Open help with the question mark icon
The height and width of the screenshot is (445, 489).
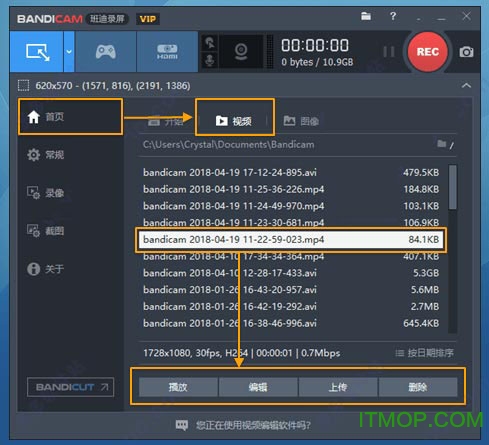(393, 16)
